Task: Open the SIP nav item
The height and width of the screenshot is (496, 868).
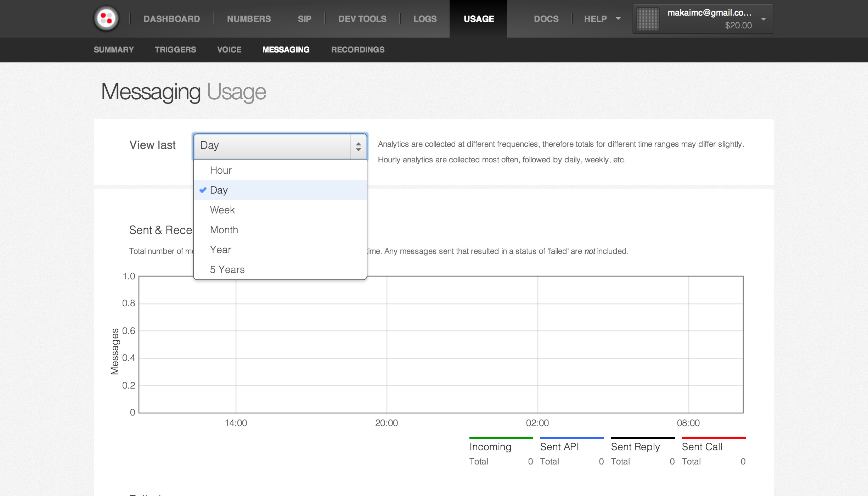Action: 305,19
